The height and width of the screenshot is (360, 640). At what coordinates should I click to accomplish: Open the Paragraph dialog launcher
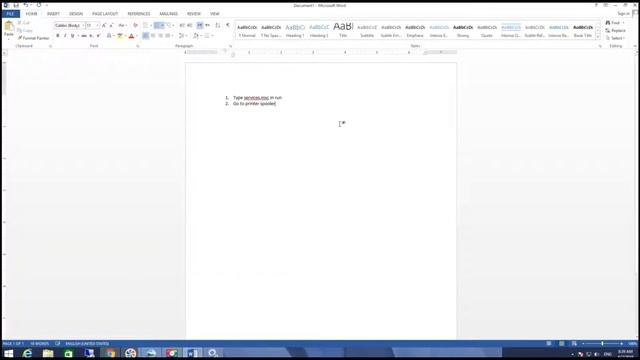point(231,46)
